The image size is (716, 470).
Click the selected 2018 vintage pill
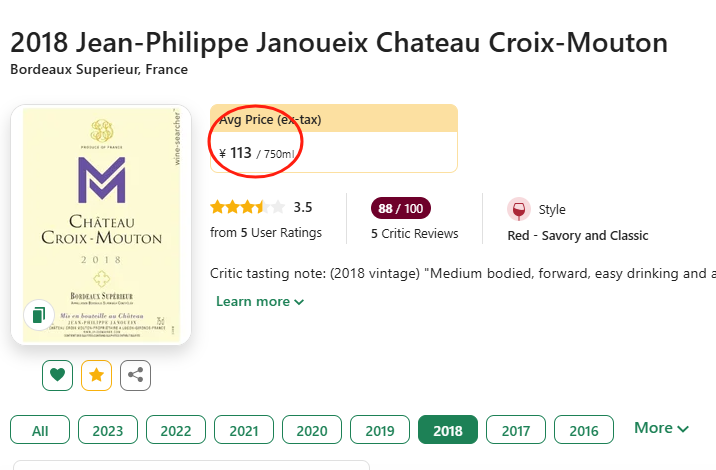tap(448, 430)
